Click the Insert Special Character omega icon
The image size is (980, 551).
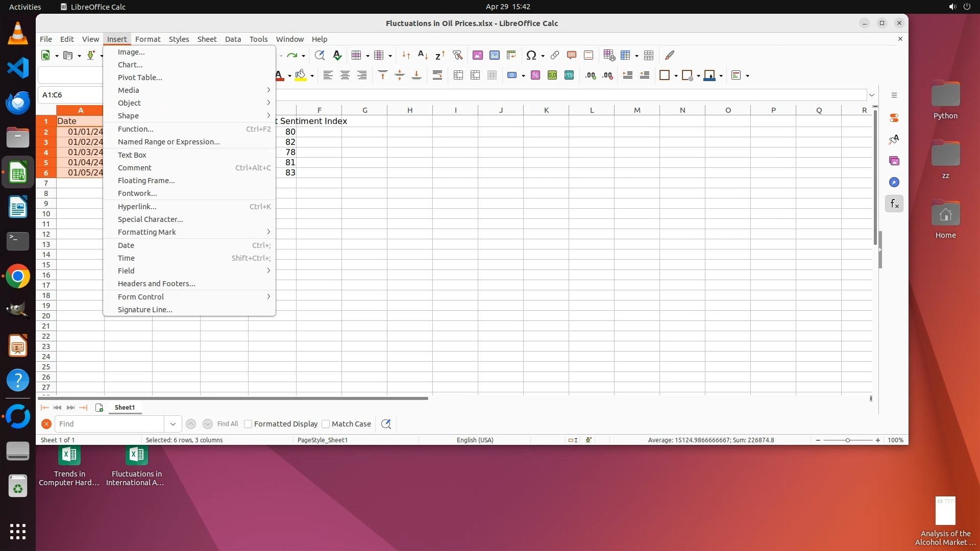click(x=531, y=55)
